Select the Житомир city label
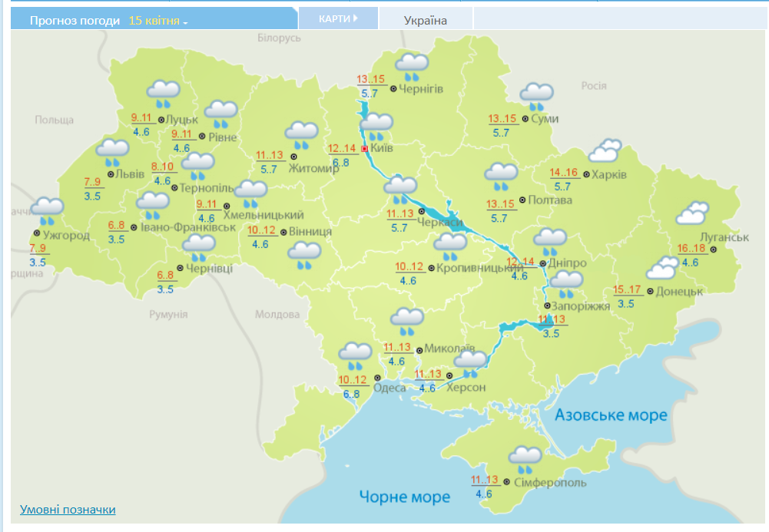The width and height of the screenshot is (769, 532). click(313, 169)
